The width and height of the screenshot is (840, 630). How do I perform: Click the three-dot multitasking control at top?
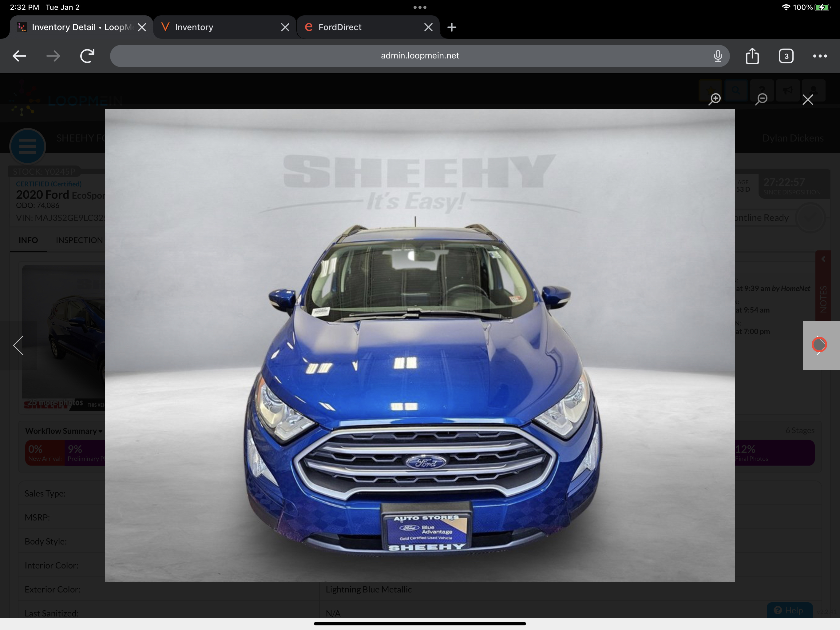420,7
